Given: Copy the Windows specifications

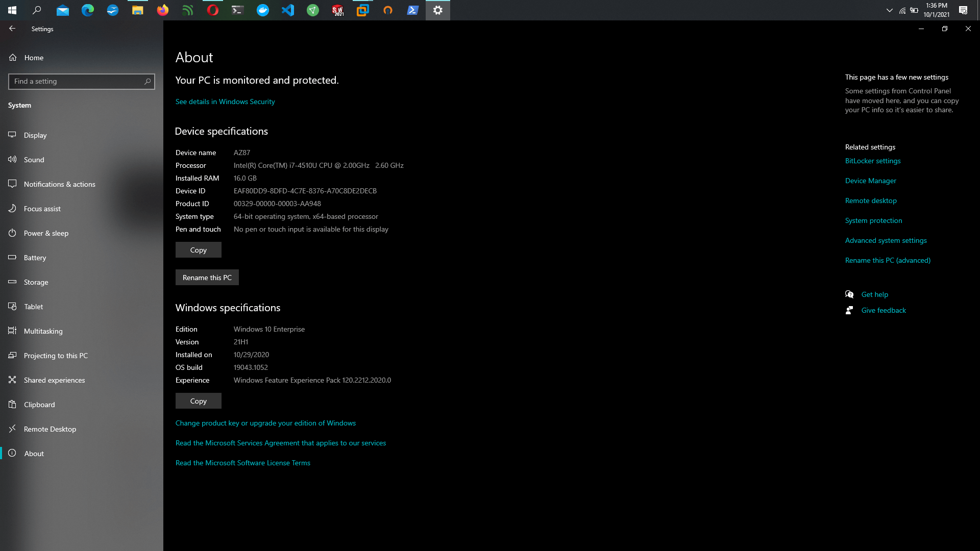Looking at the screenshot, I should (x=198, y=401).
